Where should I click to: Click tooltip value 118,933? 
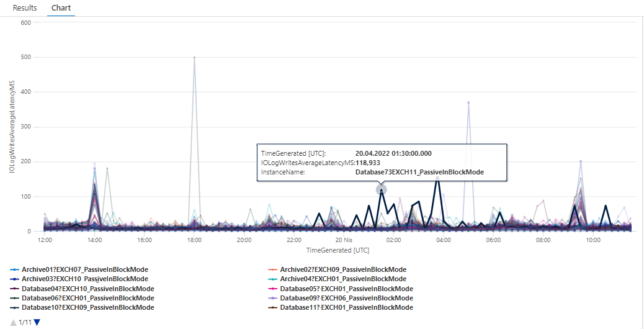click(367, 163)
